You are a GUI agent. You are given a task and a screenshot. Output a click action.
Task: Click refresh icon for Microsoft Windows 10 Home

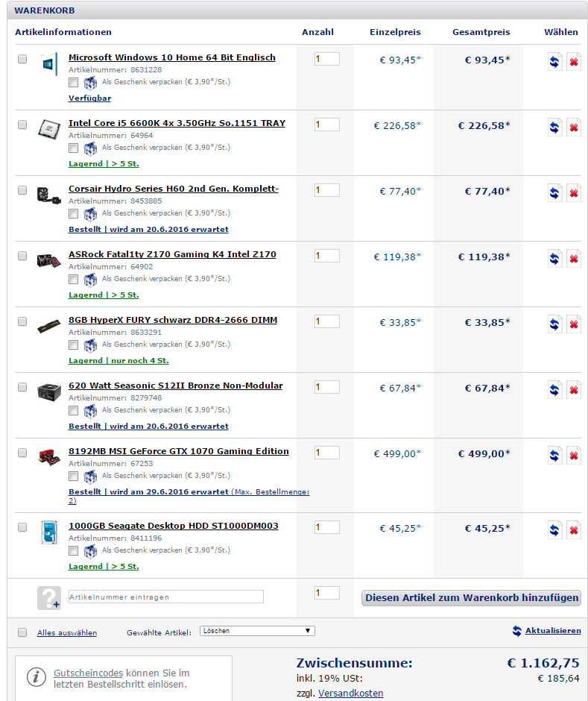554,62
